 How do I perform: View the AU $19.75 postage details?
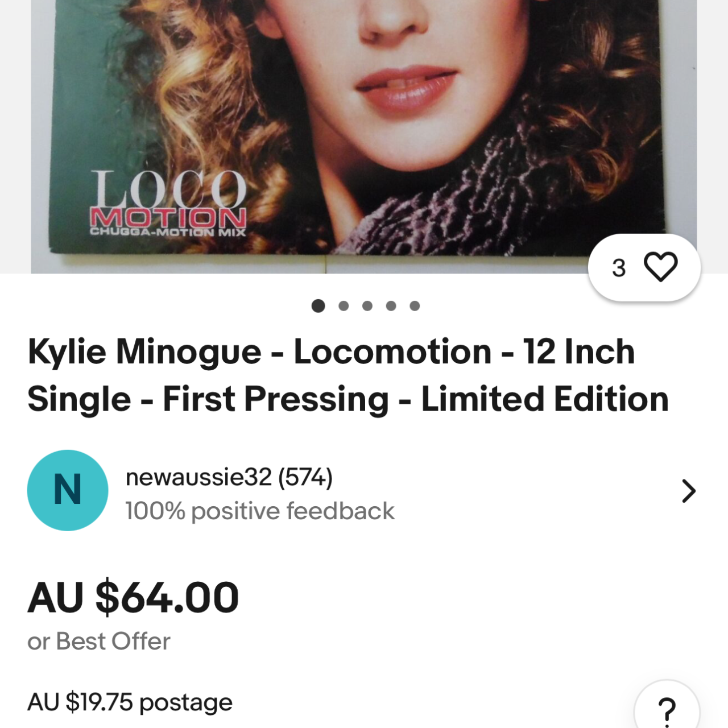click(130, 702)
